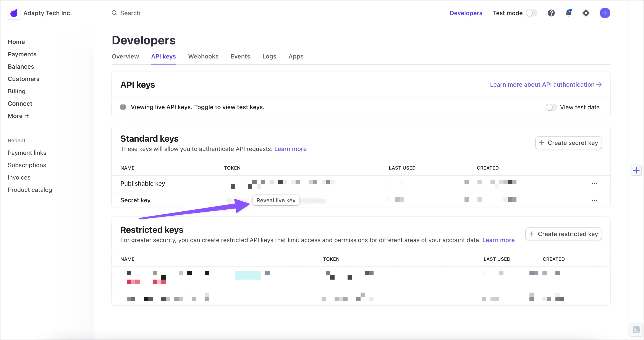The image size is (644, 340).
Task: Expand the More sidebar menu
Action: (18, 116)
